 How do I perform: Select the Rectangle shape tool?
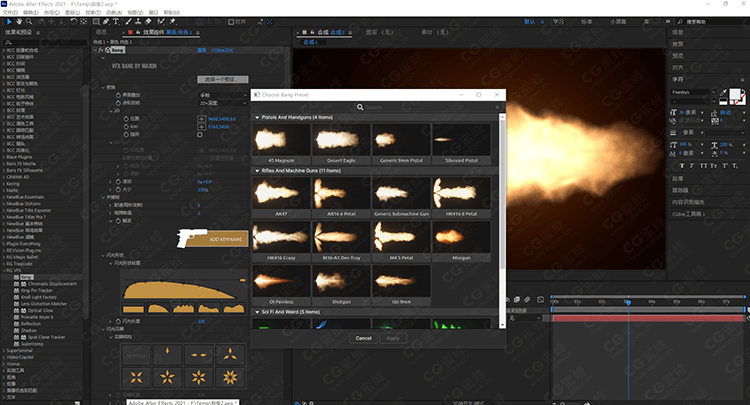96,22
